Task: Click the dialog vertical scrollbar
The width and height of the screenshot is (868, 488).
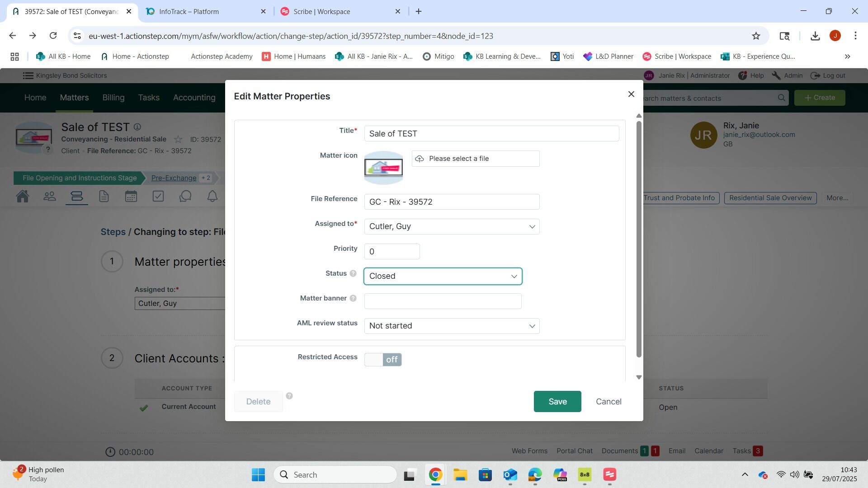Action: click(x=639, y=239)
